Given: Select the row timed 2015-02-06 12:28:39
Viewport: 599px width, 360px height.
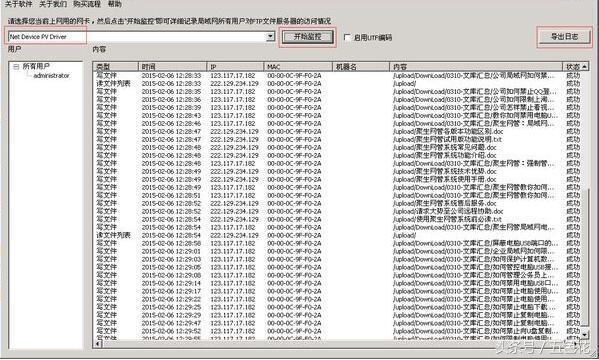Looking at the screenshot, I should pyautogui.click(x=337, y=108).
